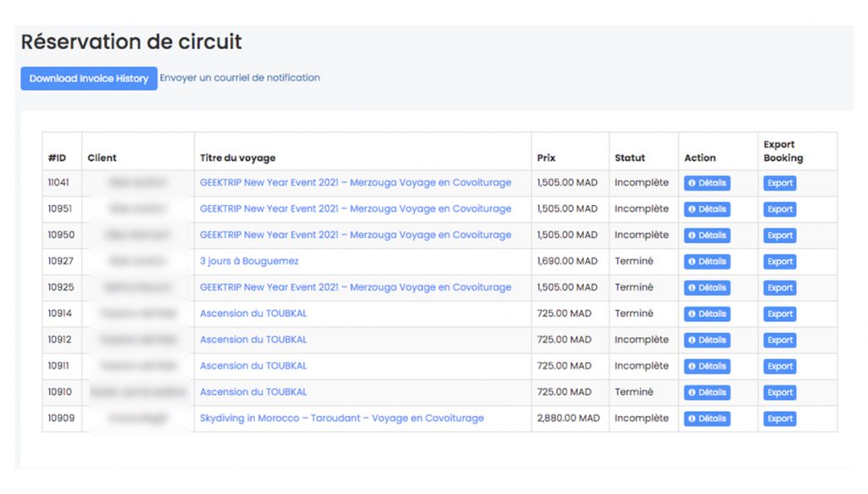The height and width of the screenshot is (494, 868).
Task: Export booking 10909
Action: click(779, 419)
